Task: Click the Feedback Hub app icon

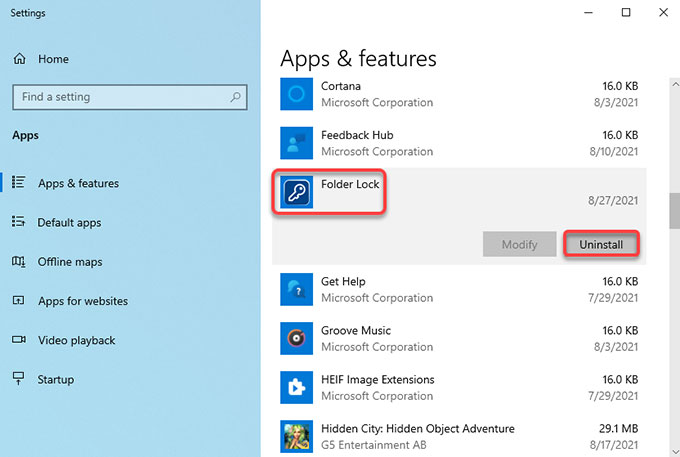Action: tap(296, 143)
